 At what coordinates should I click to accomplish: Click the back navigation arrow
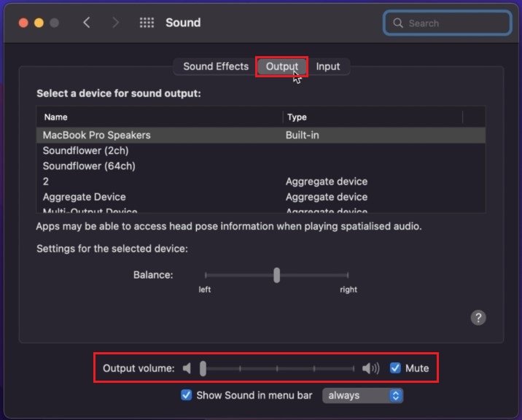click(87, 23)
